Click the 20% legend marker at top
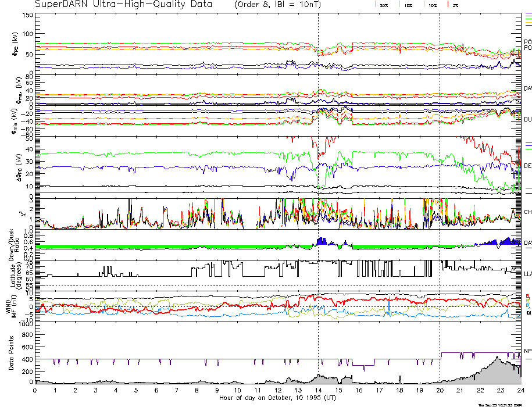 tap(384, 5)
